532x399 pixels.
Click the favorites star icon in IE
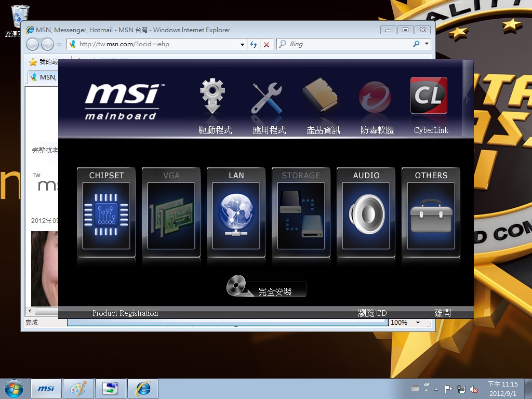pos(33,62)
